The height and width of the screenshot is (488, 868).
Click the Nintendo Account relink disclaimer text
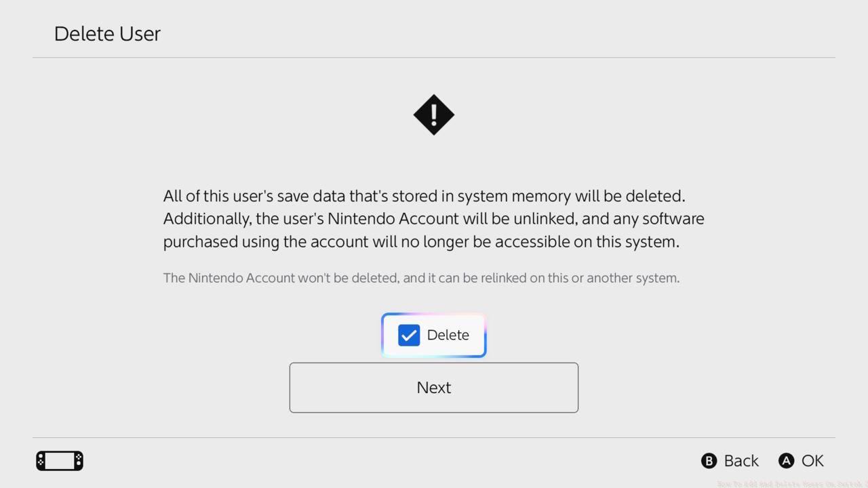tap(421, 278)
